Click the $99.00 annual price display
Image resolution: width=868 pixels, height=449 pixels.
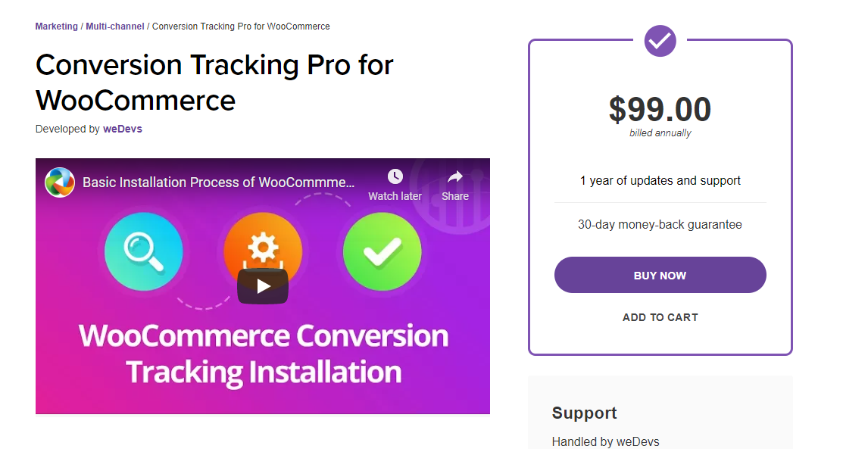[660, 109]
